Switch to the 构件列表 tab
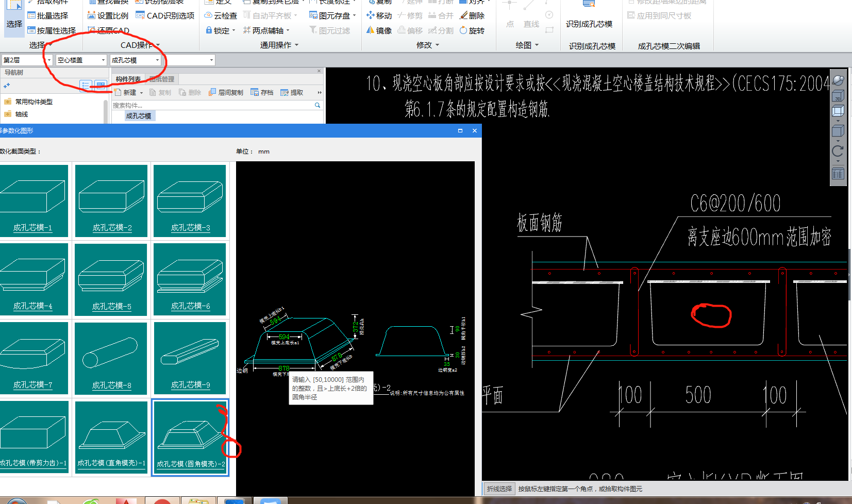This screenshot has width=852, height=504. pos(128,79)
